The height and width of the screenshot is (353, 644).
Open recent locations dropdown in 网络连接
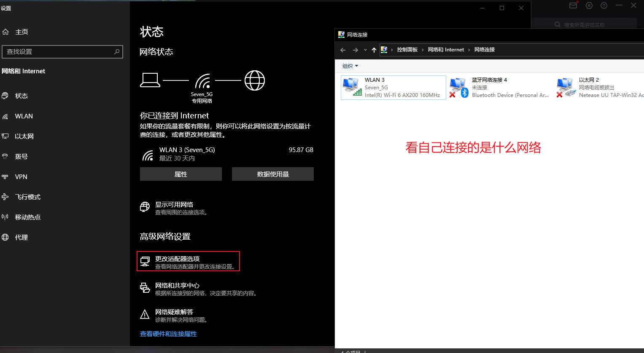point(365,50)
